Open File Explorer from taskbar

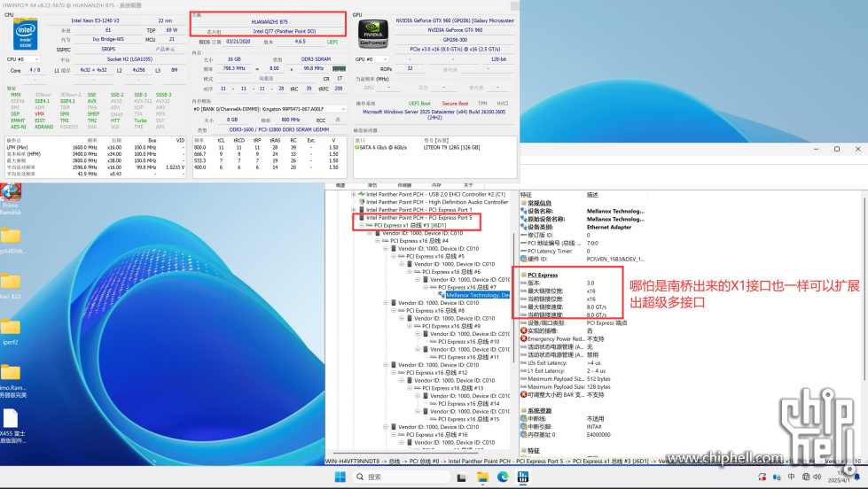[x=482, y=477]
